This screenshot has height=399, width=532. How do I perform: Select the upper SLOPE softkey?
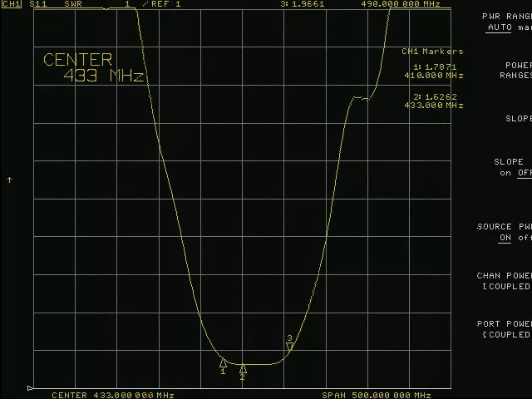coord(519,118)
